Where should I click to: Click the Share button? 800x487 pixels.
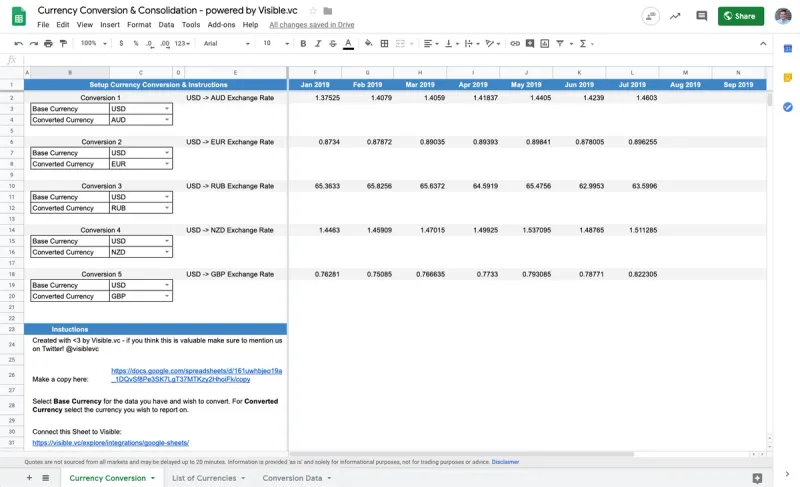click(740, 16)
